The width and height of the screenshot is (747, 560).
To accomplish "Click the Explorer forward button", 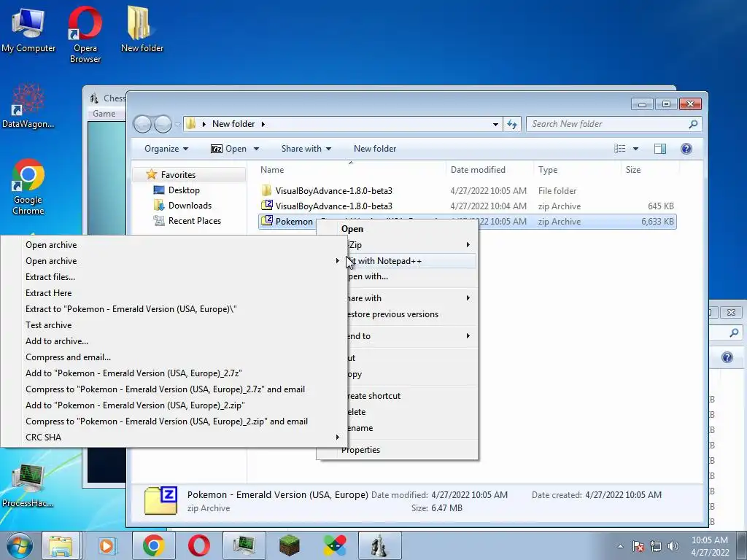I will [x=163, y=124].
